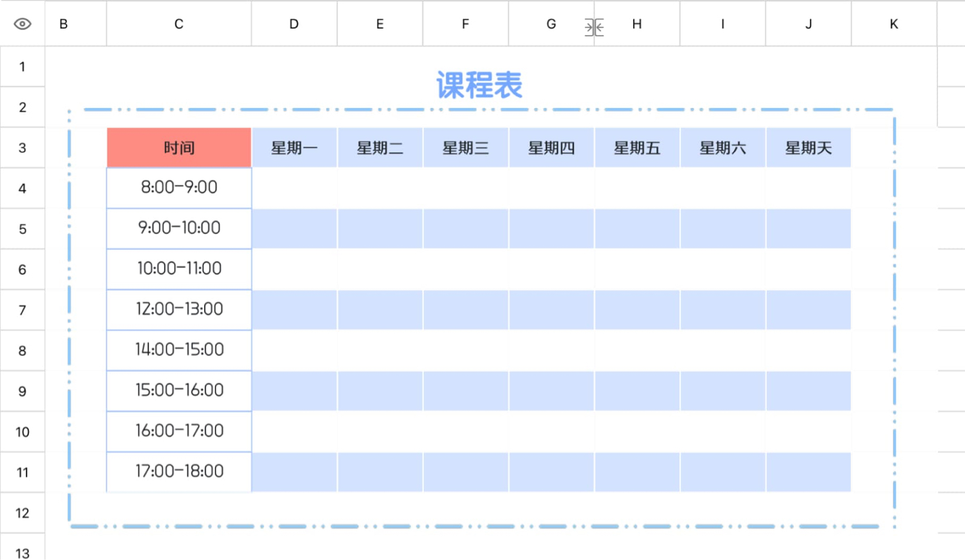This screenshot has height=560, width=965.
Task: Select the 星期六 header cell
Action: pos(723,148)
